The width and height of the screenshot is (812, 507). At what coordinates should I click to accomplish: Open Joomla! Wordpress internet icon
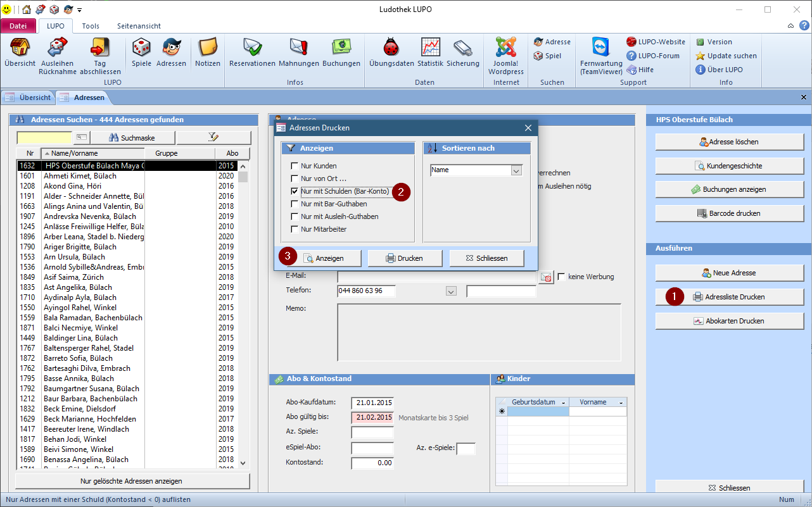pyautogui.click(x=506, y=56)
